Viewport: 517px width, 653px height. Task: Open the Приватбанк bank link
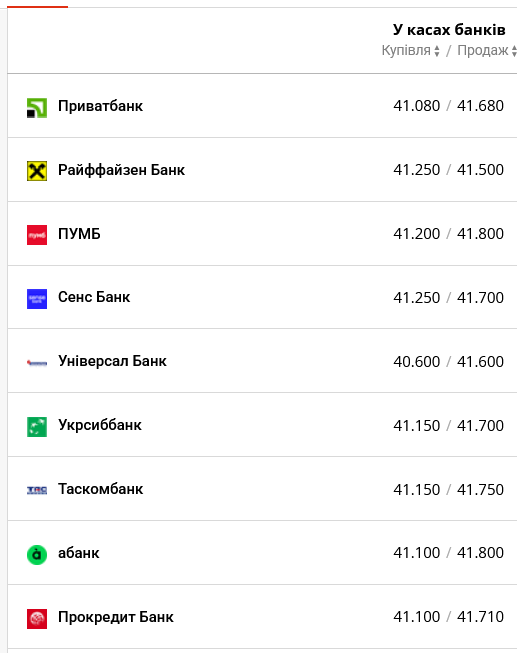pos(100,106)
